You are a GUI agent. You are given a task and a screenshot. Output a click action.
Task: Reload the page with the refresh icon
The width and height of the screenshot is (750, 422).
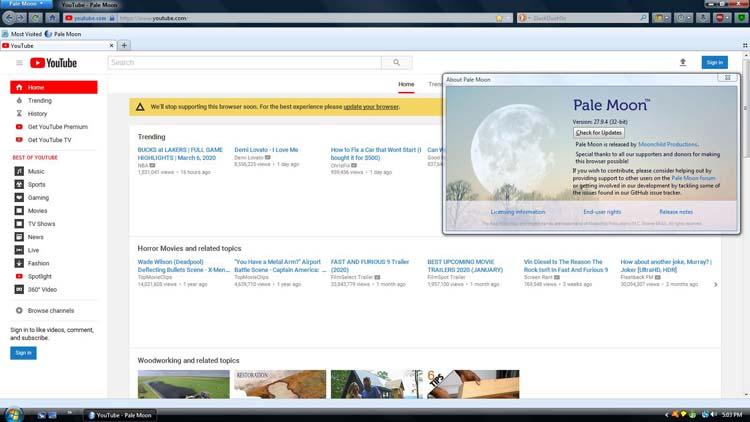(35, 18)
